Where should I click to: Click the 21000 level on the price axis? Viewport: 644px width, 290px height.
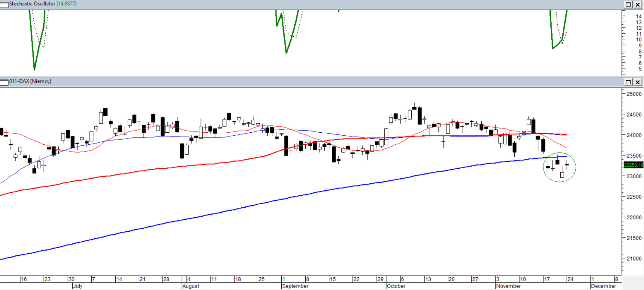pyautogui.click(x=634, y=259)
